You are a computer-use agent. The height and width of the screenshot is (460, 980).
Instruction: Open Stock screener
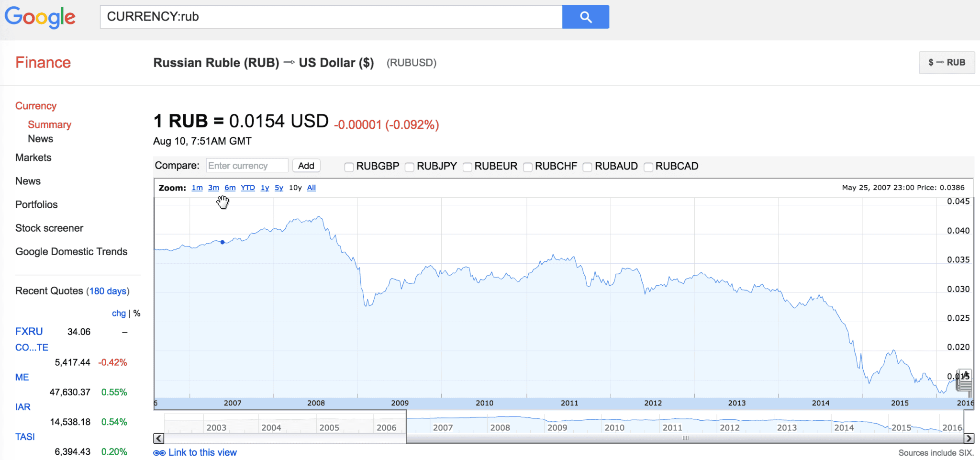(49, 228)
